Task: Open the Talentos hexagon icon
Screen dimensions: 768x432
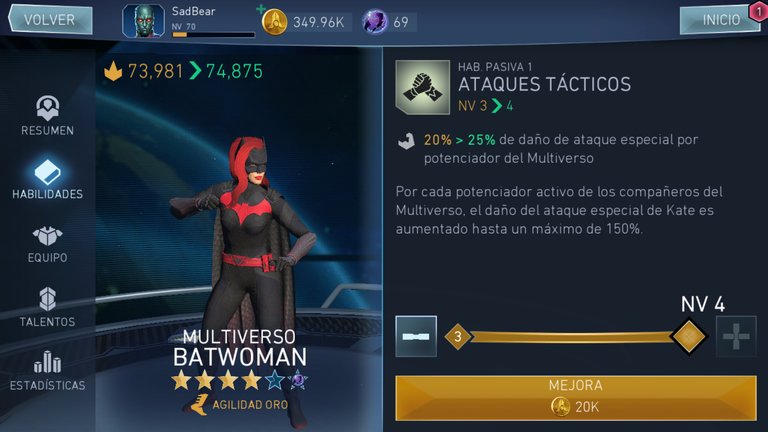Action: (x=48, y=299)
